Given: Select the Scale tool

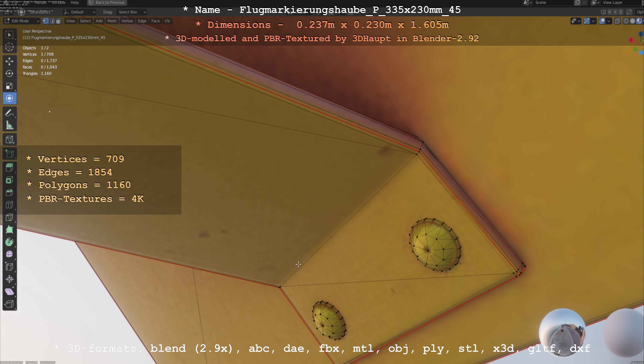Looking at the screenshot, I should coord(9,86).
